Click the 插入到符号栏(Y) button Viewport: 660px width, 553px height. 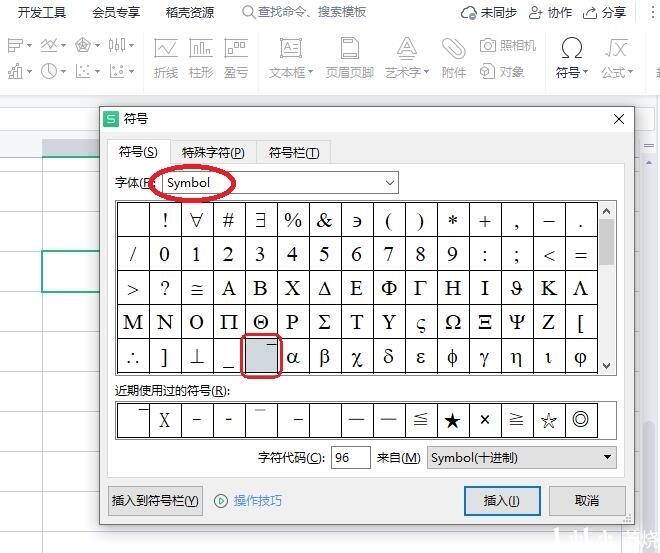click(155, 501)
